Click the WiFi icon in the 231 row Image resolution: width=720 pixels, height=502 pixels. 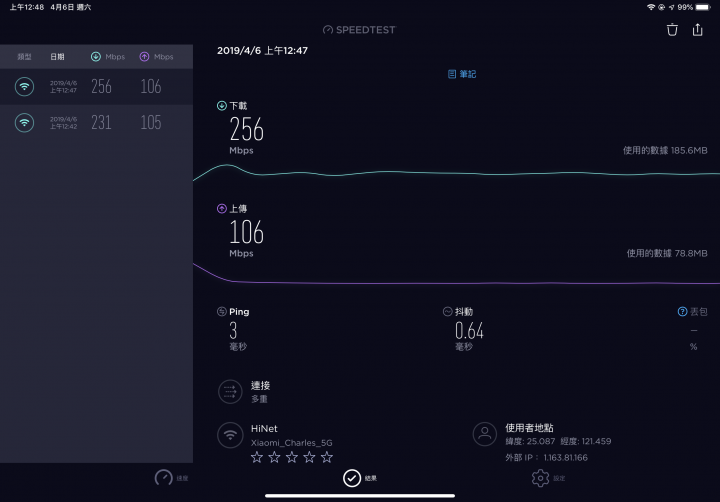click(24, 123)
